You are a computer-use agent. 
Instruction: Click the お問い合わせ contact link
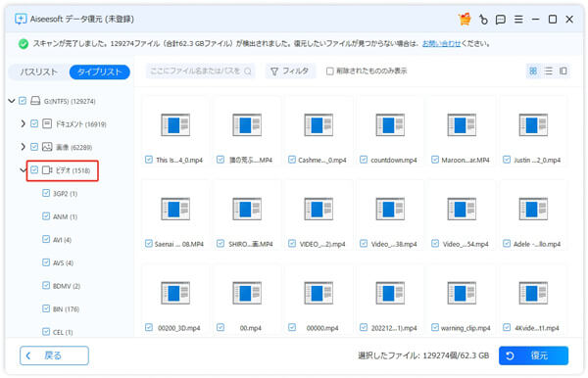coord(441,44)
